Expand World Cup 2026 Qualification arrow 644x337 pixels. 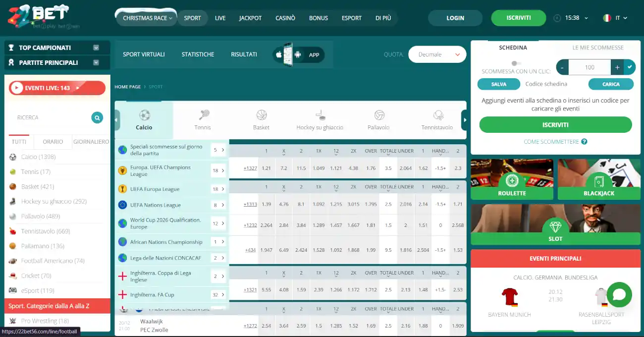click(x=223, y=224)
